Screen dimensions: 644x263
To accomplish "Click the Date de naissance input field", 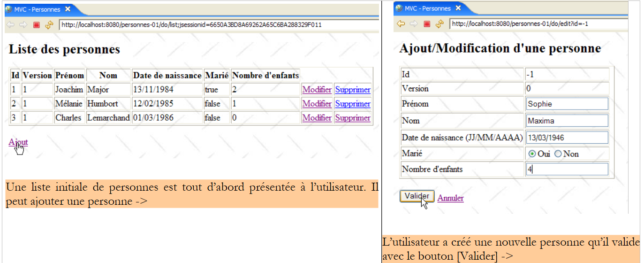I will pyautogui.click(x=567, y=138).
